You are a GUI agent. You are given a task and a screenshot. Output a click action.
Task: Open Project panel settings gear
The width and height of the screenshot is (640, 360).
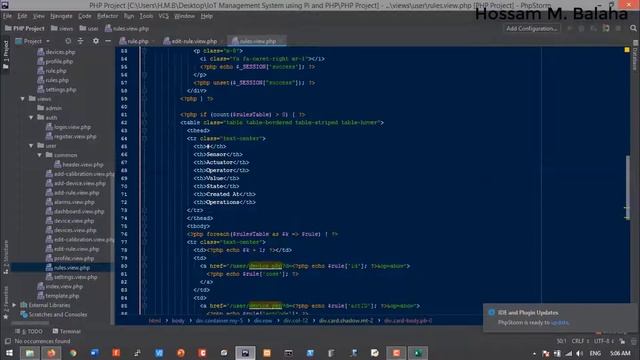[96, 41]
